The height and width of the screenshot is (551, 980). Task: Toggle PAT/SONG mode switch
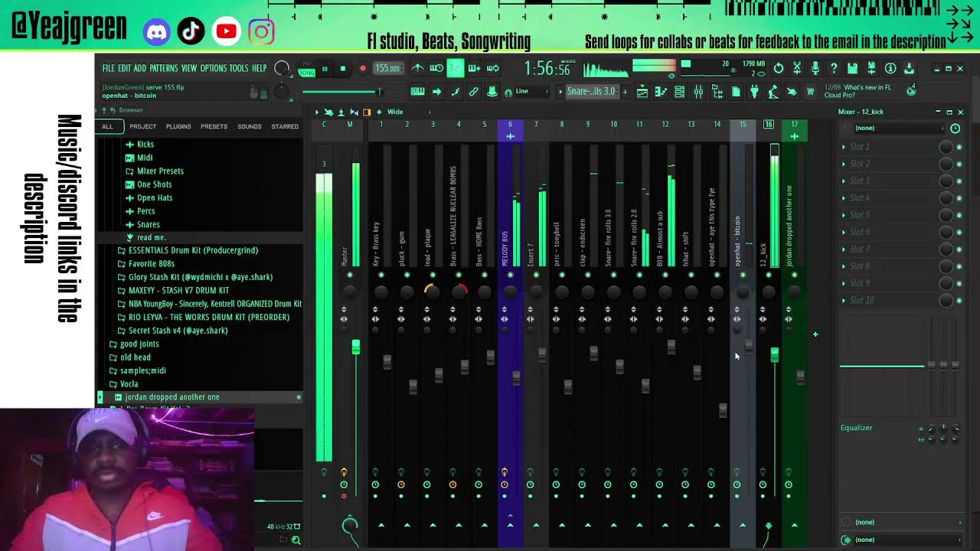pyautogui.click(x=306, y=69)
